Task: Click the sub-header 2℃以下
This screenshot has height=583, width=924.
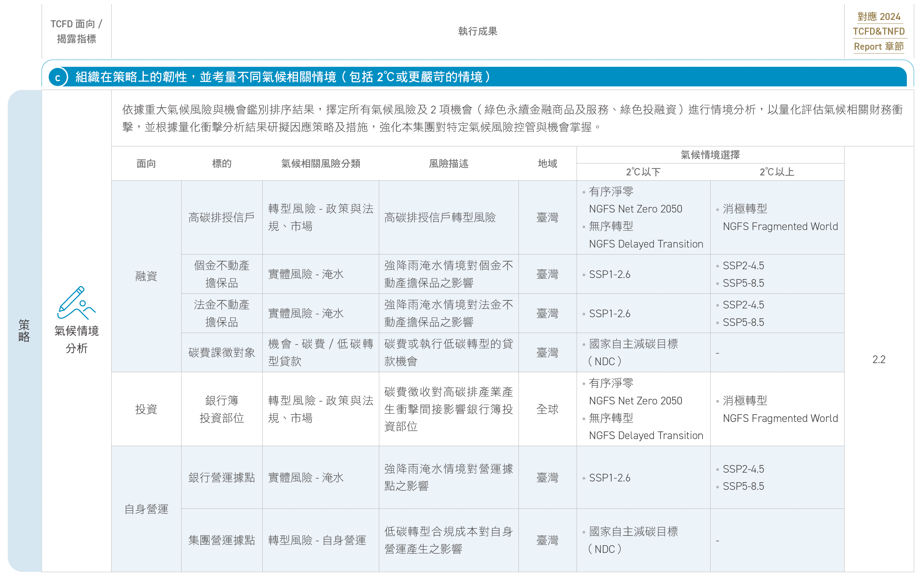Action: 643,172
